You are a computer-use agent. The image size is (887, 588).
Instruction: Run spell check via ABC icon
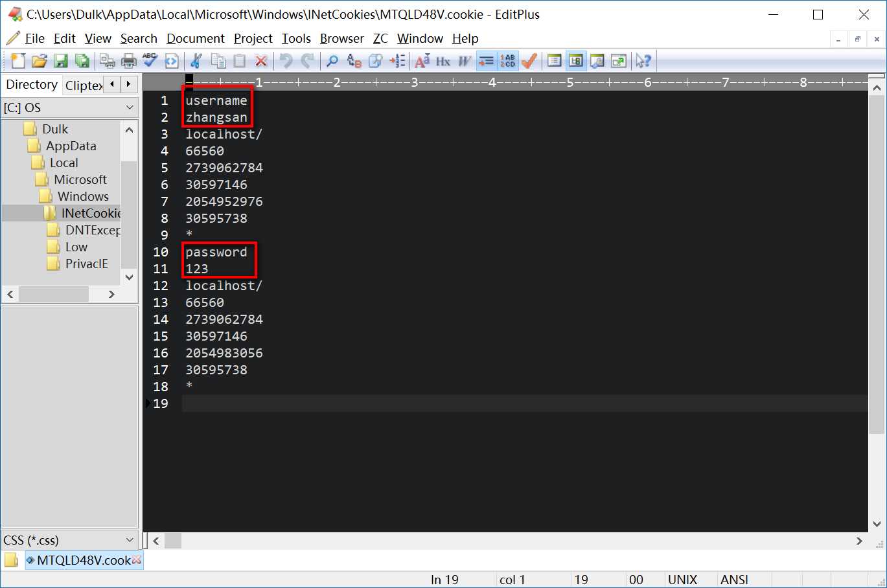coord(150,61)
